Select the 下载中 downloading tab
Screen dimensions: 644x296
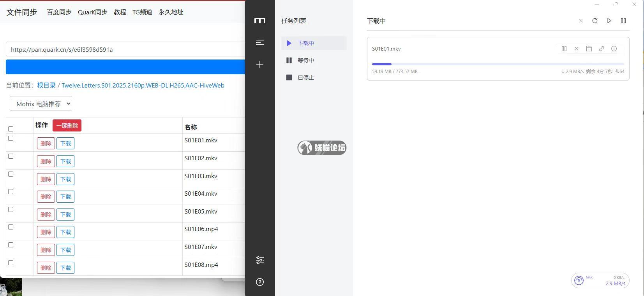click(314, 43)
